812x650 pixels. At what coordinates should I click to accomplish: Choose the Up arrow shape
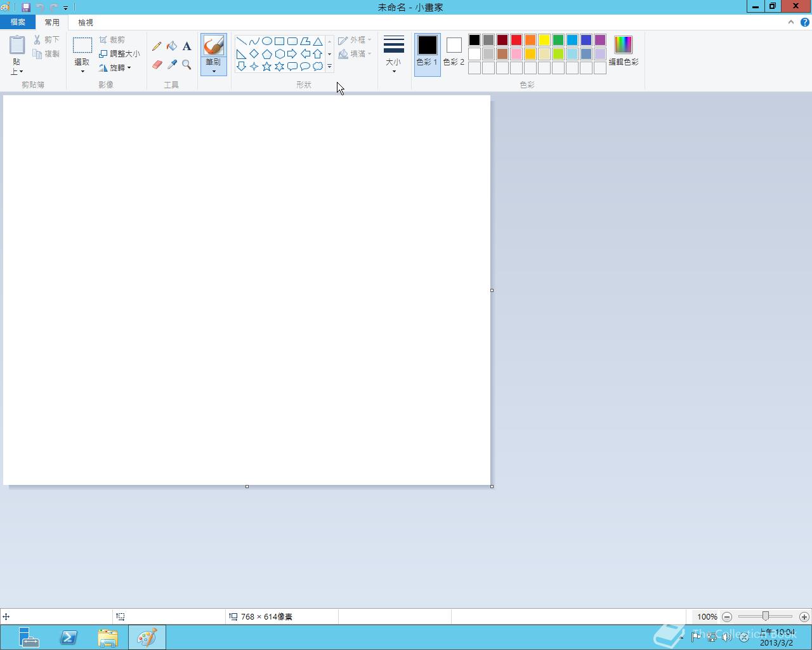(x=317, y=54)
